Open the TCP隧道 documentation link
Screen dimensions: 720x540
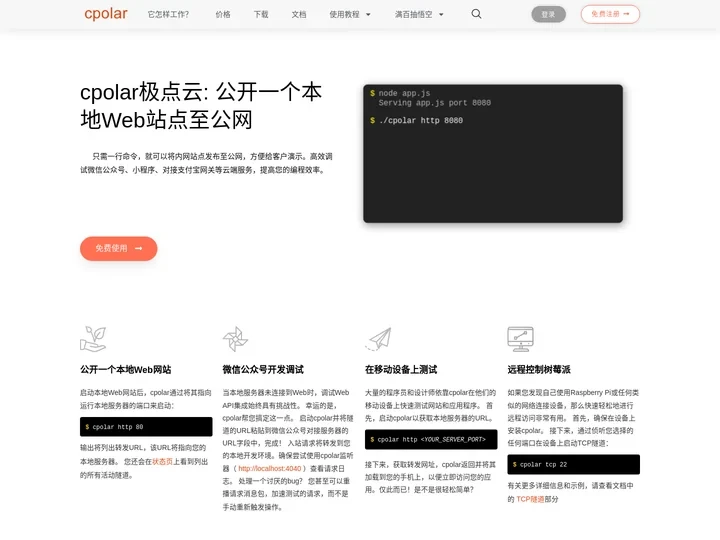pyautogui.click(x=530, y=499)
